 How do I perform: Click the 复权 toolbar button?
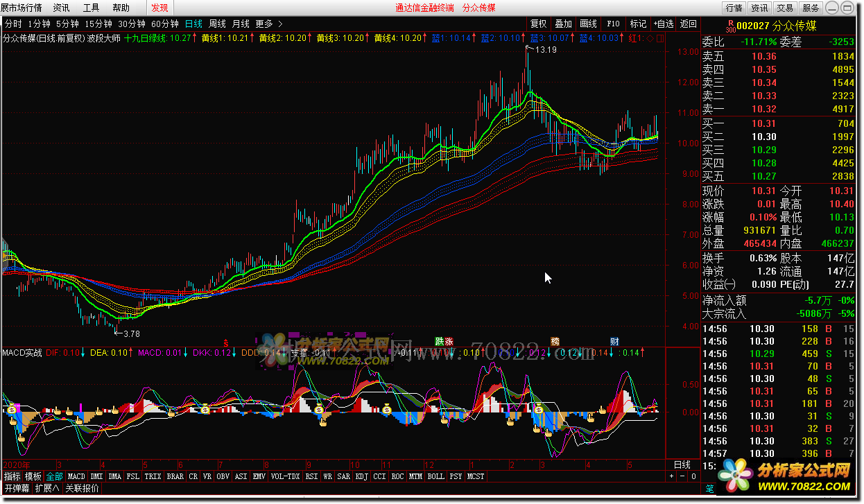coord(538,24)
